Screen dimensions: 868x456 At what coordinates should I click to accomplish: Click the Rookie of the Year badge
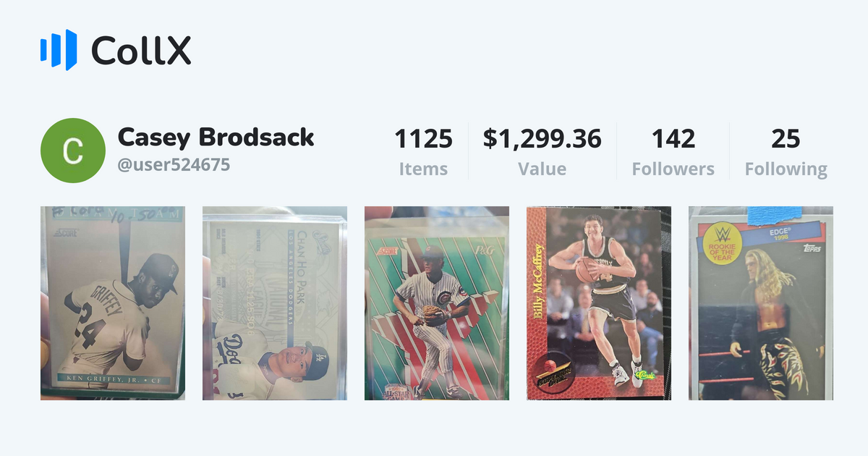(723, 246)
